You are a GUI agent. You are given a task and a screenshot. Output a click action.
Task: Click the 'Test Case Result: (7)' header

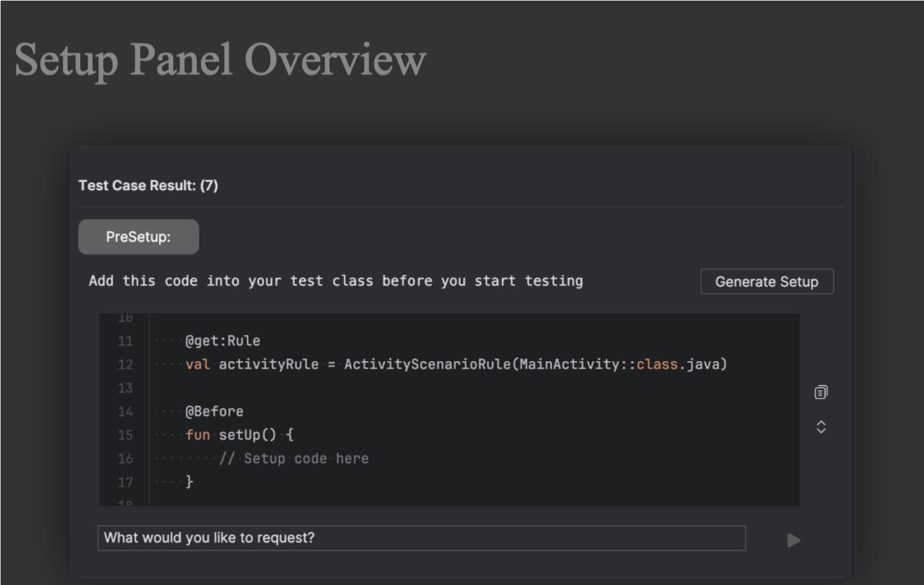pyautogui.click(x=148, y=186)
